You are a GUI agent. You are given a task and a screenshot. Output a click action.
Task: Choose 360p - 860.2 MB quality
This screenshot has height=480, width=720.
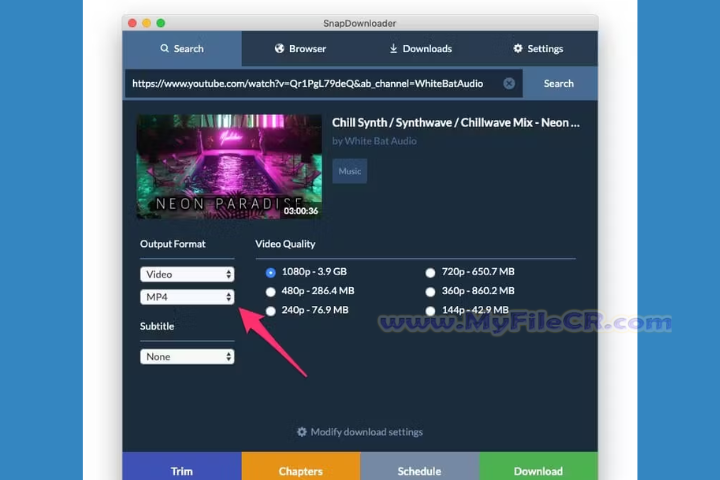point(430,292)
